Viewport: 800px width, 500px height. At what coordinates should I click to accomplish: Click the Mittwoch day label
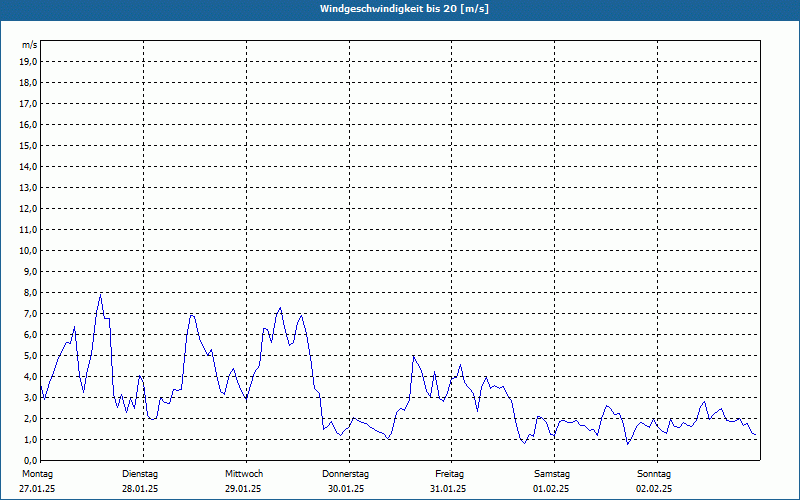click(x=244, y=474)
